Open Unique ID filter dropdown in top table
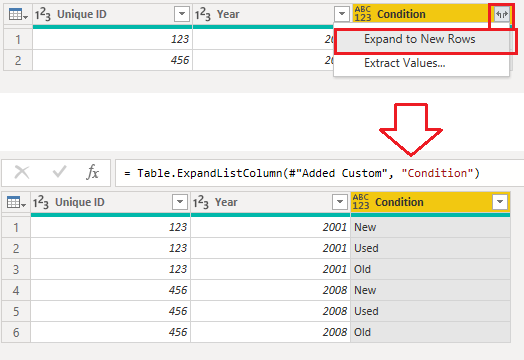Viewport: 524px width, 360px height. pos(182,14)
